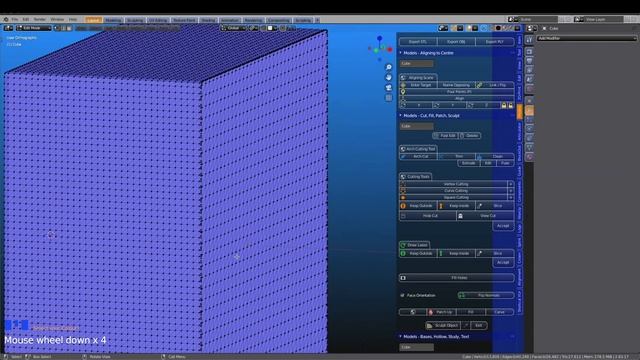Toggle the first yellow lock icon
640x360 pixels.
(504, 105)
